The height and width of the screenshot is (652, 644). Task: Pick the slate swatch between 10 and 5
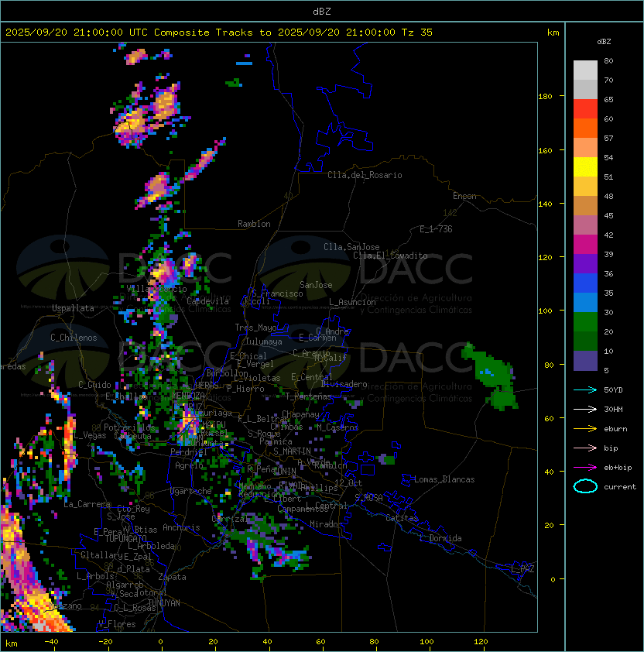click(x=585, y=361)
